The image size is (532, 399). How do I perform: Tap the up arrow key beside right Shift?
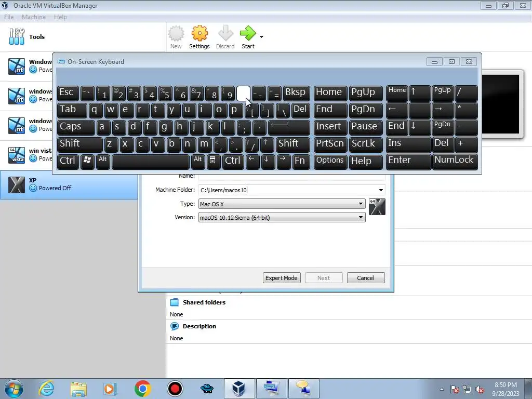click(x=267, y=144)
